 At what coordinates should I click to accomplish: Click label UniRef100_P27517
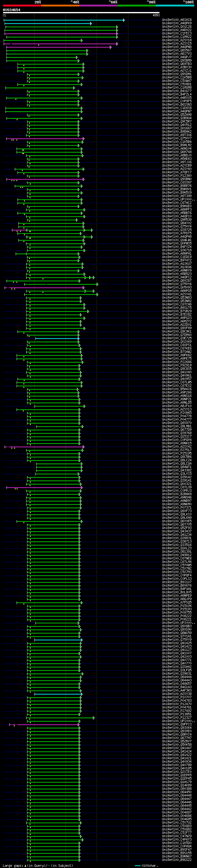tap(177, 450)
